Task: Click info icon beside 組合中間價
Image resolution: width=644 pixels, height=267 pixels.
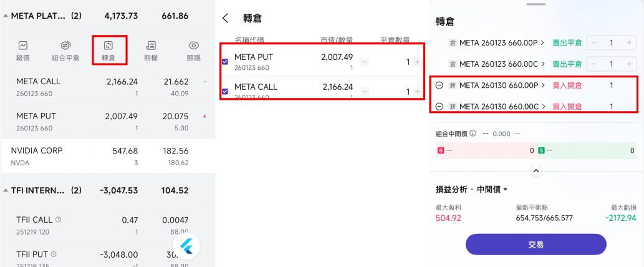Action: (473, 133)
